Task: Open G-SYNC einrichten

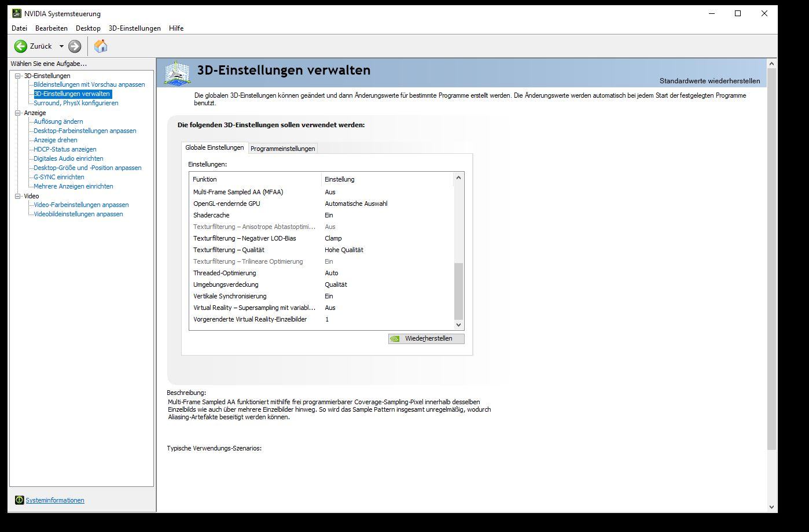Action: point(59,177)
